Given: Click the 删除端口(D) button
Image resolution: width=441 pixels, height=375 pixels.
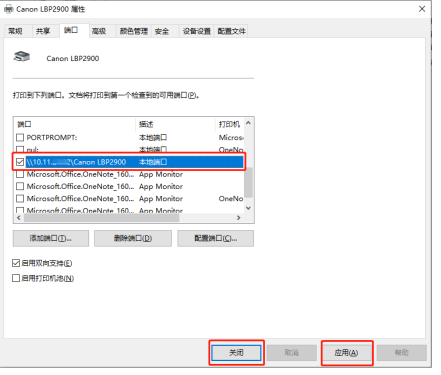Looking at the screenshot, I should (x=133, y=238).
